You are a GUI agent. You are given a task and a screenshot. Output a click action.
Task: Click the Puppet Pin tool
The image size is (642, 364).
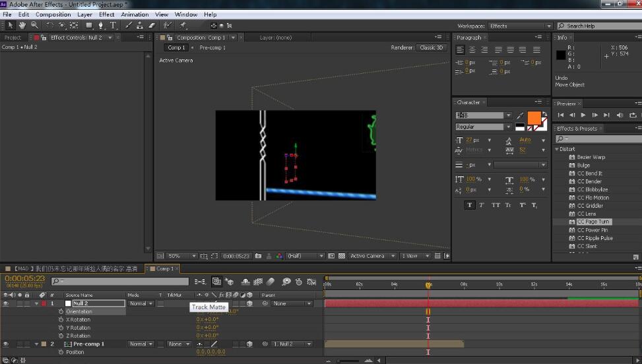183,26
